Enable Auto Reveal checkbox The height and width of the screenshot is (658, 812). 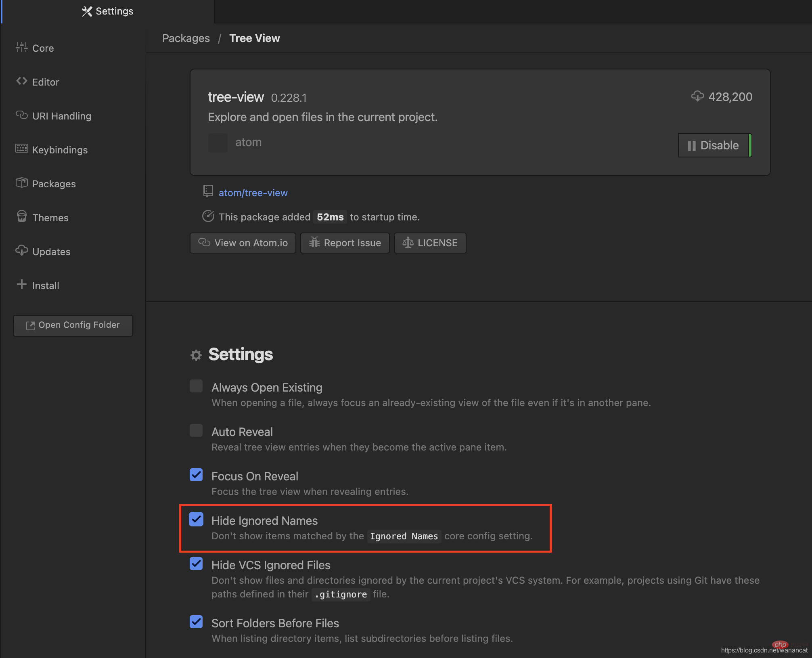coord(196,430)
